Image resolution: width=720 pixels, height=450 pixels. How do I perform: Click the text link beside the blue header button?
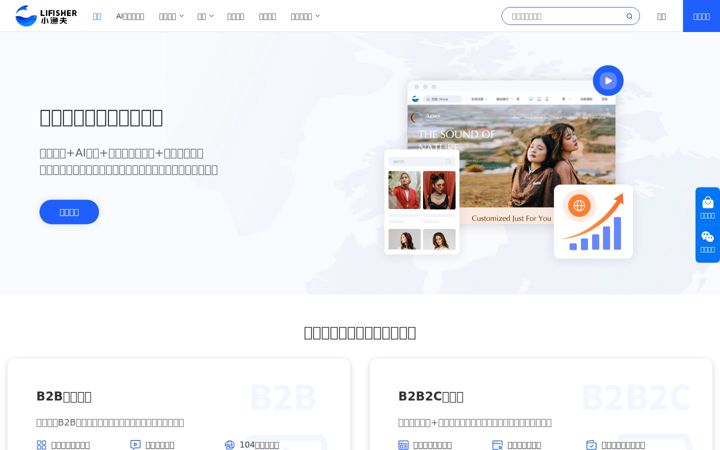tap(661, 16)
